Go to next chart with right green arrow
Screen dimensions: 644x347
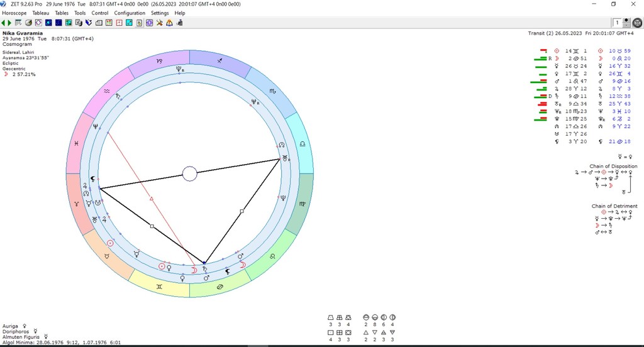point(9,23)
